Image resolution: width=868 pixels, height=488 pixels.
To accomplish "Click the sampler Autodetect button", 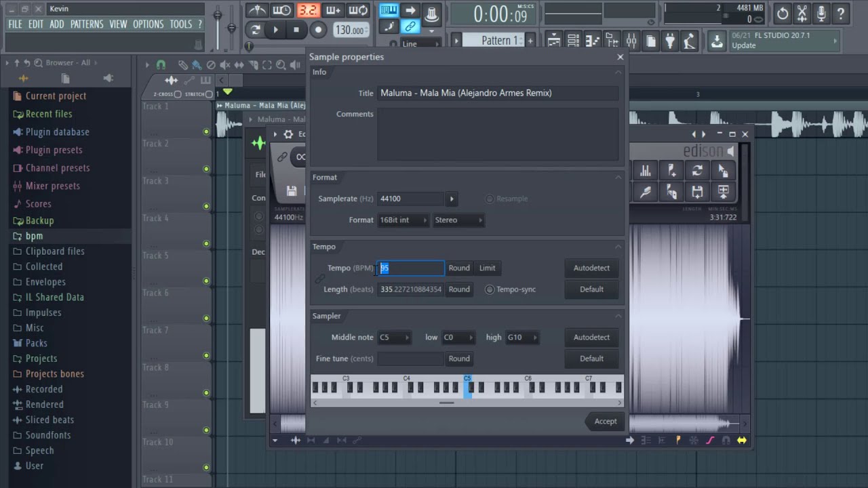I will tap(591, 338).
